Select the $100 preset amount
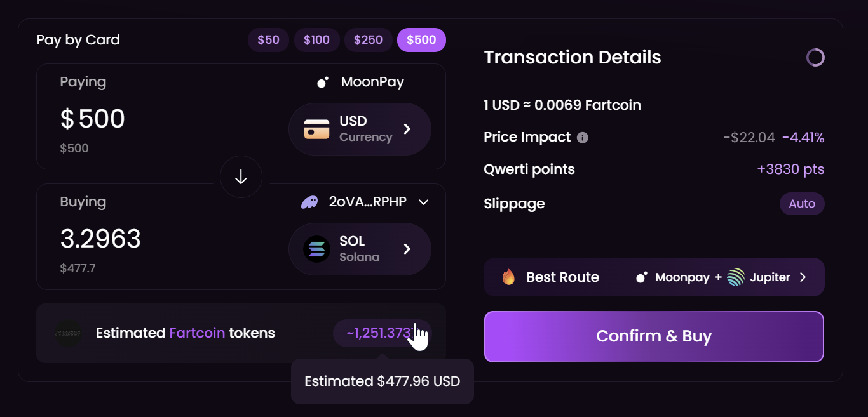868x417 pixels. coord(316,40)
